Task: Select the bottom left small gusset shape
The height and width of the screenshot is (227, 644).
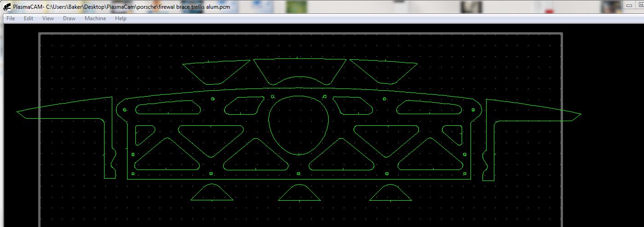Action: pyautogui.click(x=212, y=200)
